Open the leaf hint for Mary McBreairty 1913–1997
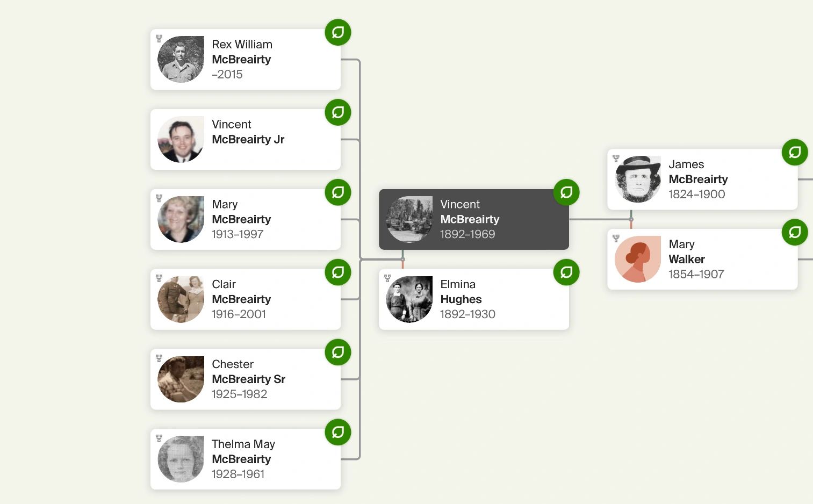Viewport: 813px width, 504px height. tap(338, 192)
